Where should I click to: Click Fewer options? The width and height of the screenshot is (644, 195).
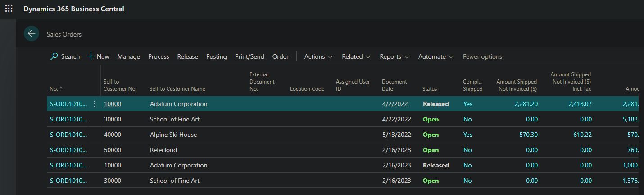coord(482,56)
